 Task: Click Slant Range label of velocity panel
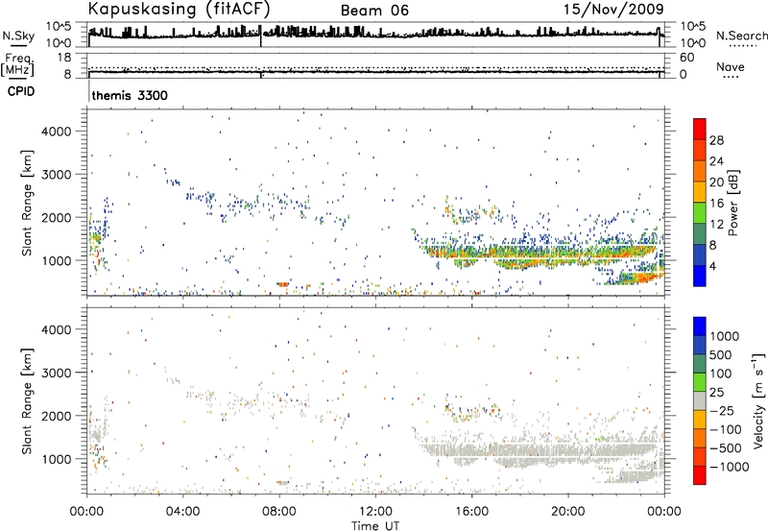(x=27, y=401)
